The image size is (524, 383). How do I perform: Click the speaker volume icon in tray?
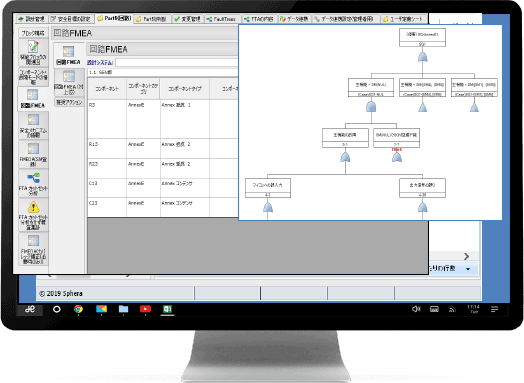coord(416,309)
